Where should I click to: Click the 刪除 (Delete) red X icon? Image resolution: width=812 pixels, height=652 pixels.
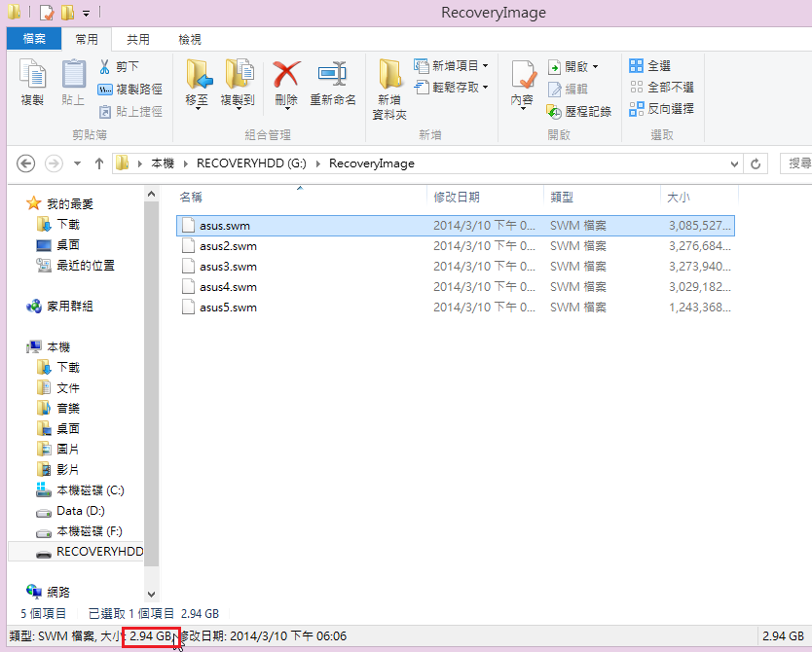point(286,76)
